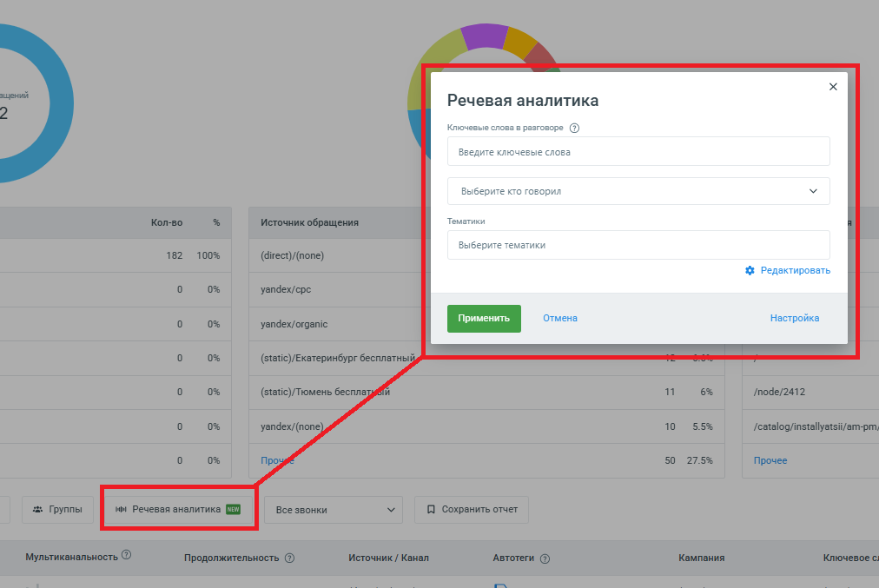Click the (static)/Екатеринбург бесплатный source
This screenshot has width=879, height=588.
tap(338, 358)
